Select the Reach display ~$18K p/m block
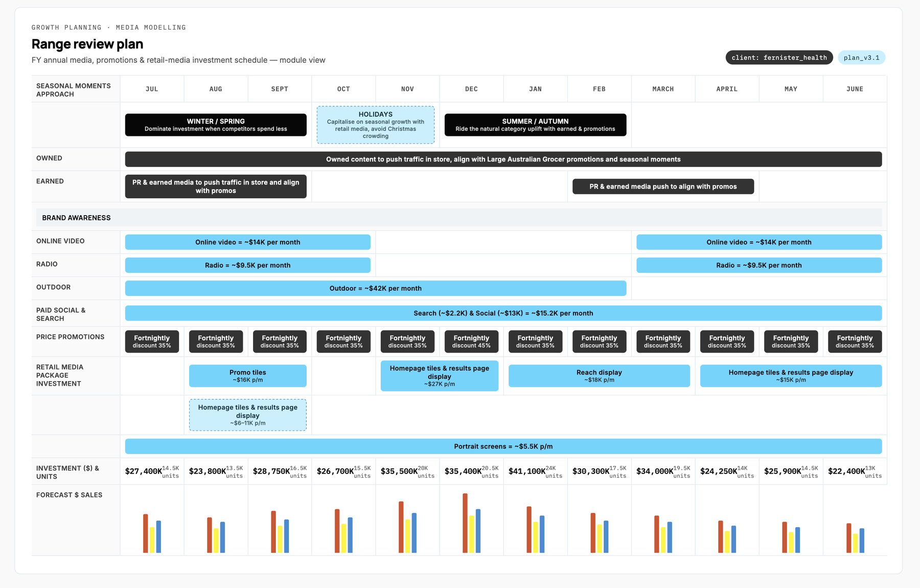Screen dimensions: 920x588 pos(599,376)
